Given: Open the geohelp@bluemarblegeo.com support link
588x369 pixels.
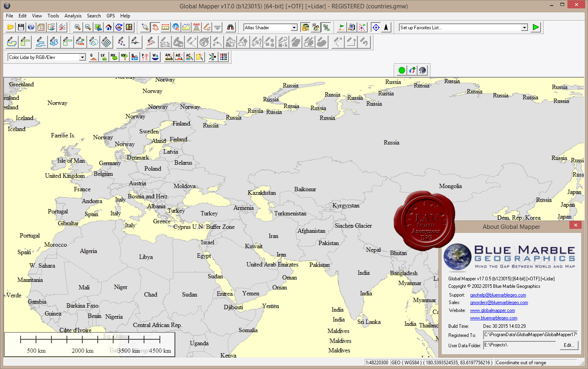Looking at the screenshot, I should click(x=498, y=295).
